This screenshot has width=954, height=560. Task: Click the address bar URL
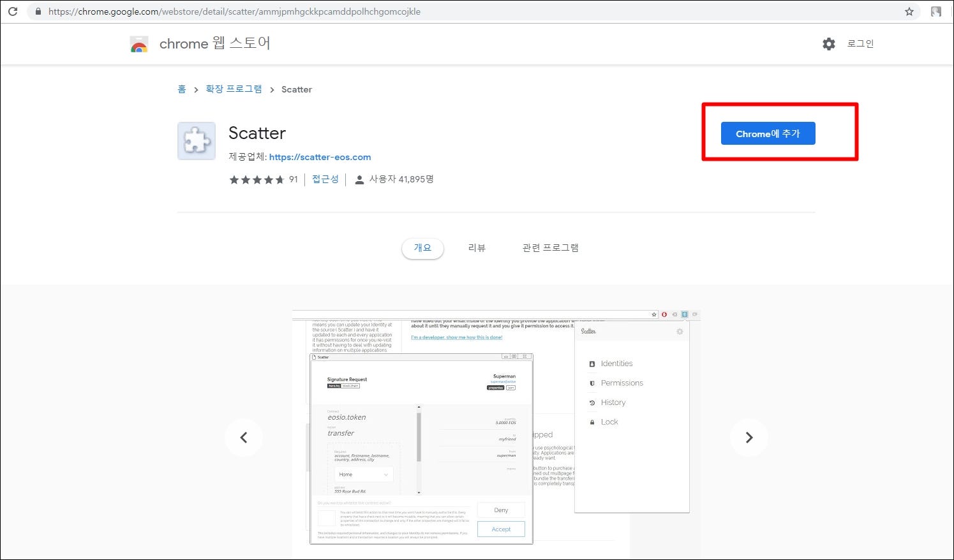(x=234, y=11)
